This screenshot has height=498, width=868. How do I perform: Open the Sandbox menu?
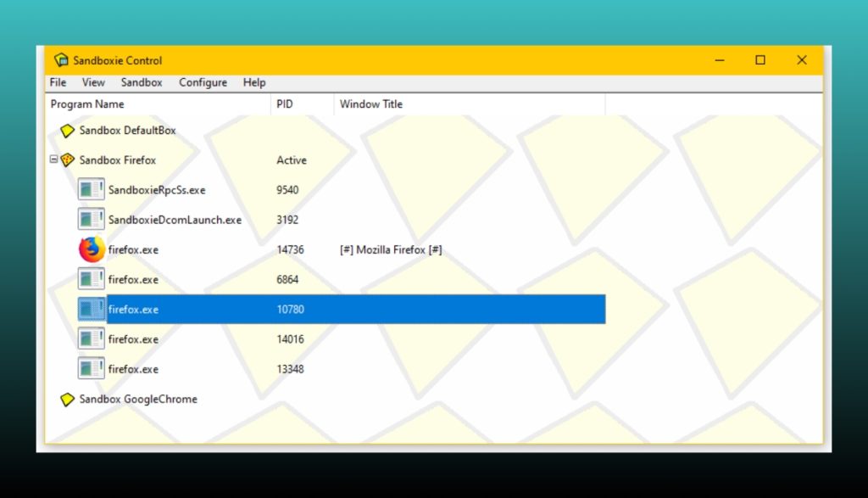click(141, 82)
